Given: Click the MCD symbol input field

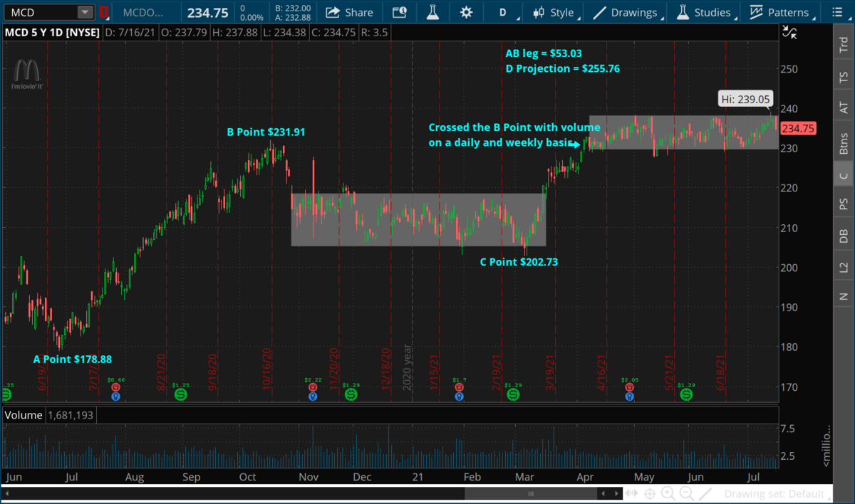Looking at the screenshot, I should coord(41,12).
